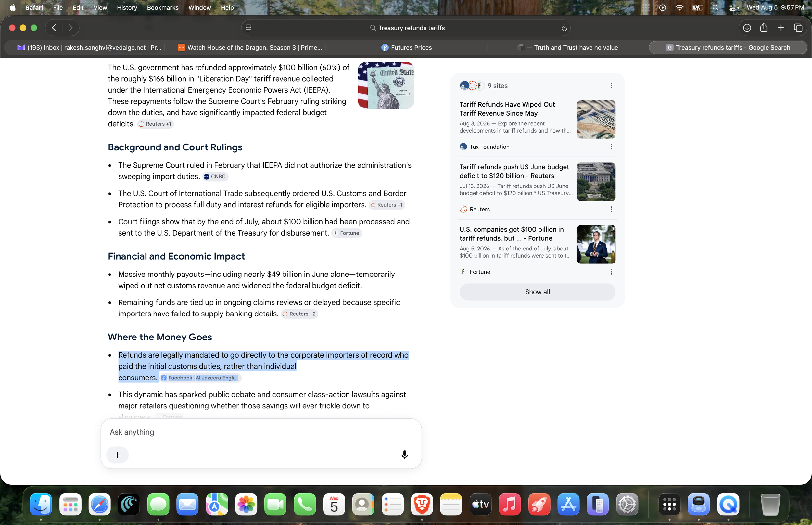
Task: Open the Statue of Liberty check image
Action: click(386, 85)
